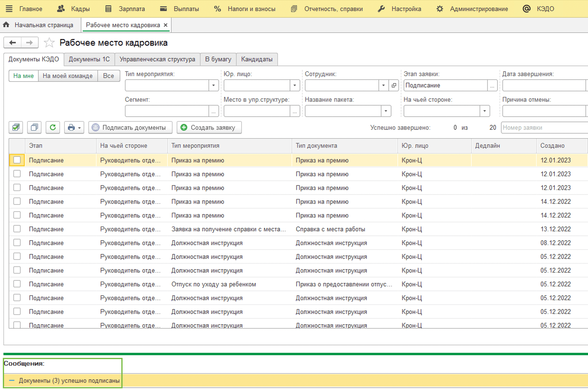Open the Сегмент selection ellipsis
This screenshot has width=588, height=389.
pos(213,111)
